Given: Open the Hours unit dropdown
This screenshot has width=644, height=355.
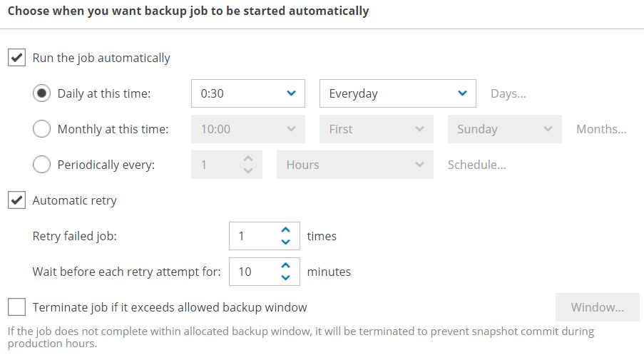Looking at the screenshot, I should coord(355,165).
